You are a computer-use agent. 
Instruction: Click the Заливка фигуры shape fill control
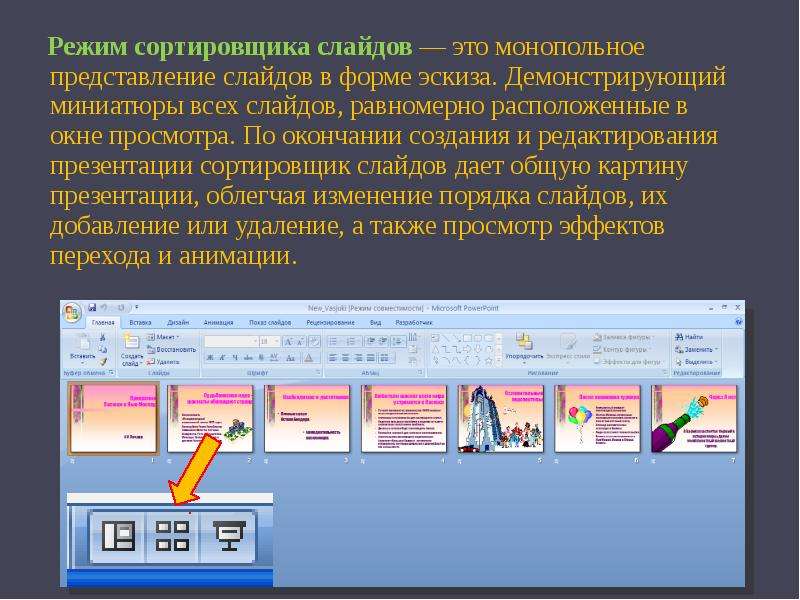coord(623,337)
